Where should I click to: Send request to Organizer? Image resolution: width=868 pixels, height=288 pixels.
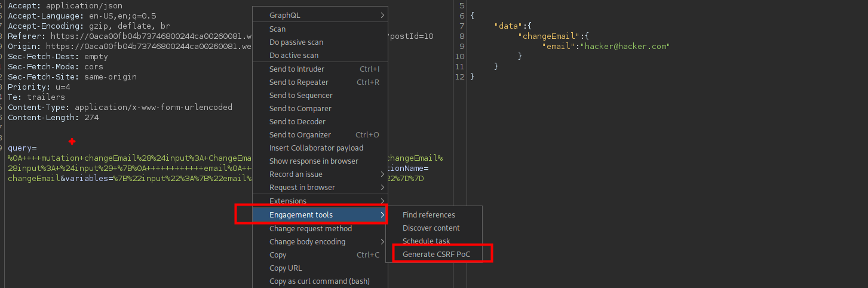pyautogui.click(x=300, y=134)
